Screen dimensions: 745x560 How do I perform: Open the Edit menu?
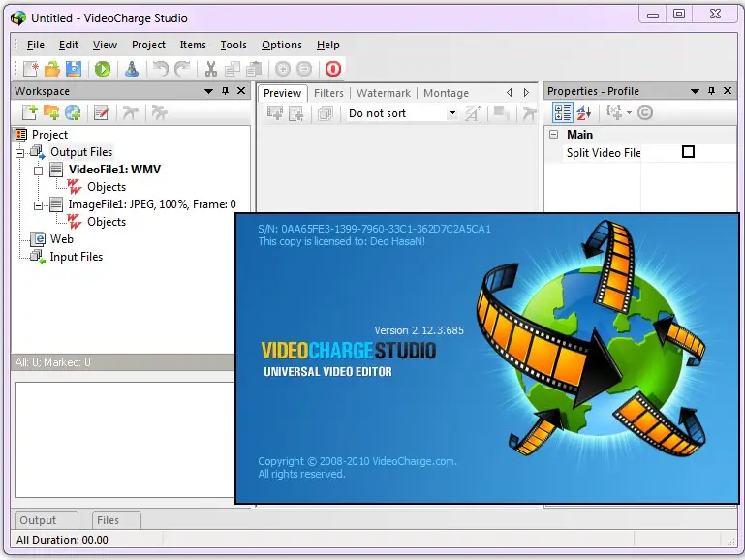(x=69, y=45)
